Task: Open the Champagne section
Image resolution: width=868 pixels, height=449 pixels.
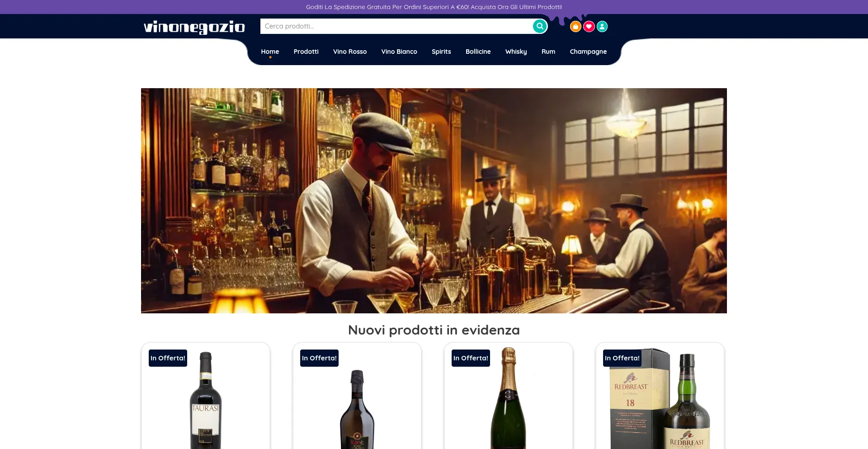Action: click(x=588, y=51)
